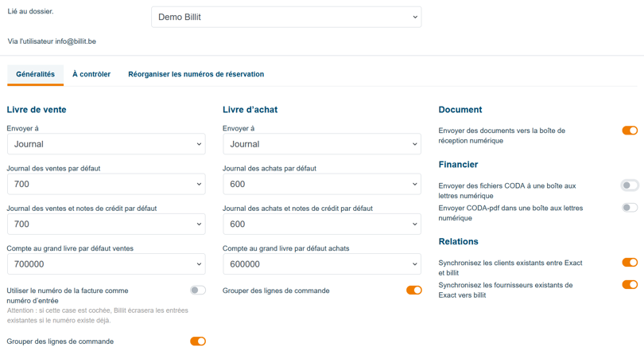Turn off Synchronisez les fournisseurs existants toggle

click(629, 285)
